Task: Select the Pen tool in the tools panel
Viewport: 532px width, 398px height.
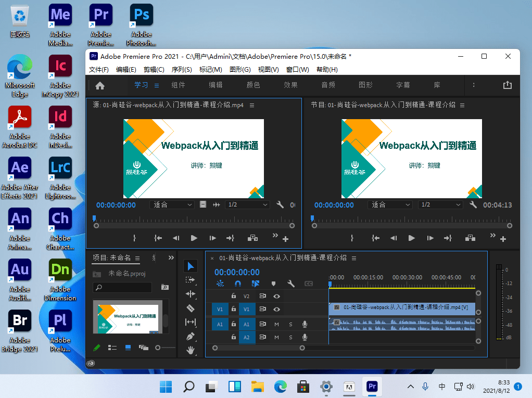Action: (x=191, y=336)
